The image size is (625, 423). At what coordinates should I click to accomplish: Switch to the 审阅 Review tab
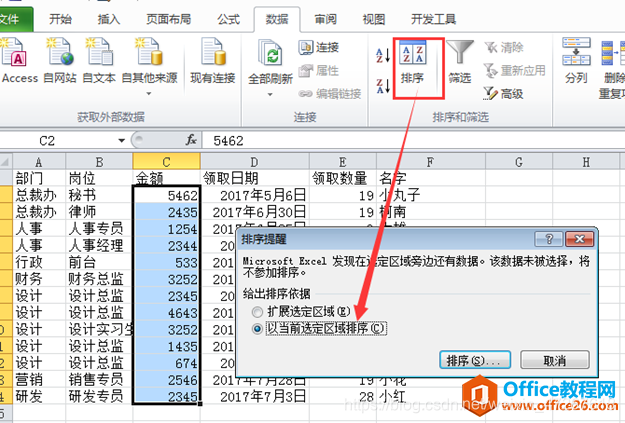(x=325, y=19)
